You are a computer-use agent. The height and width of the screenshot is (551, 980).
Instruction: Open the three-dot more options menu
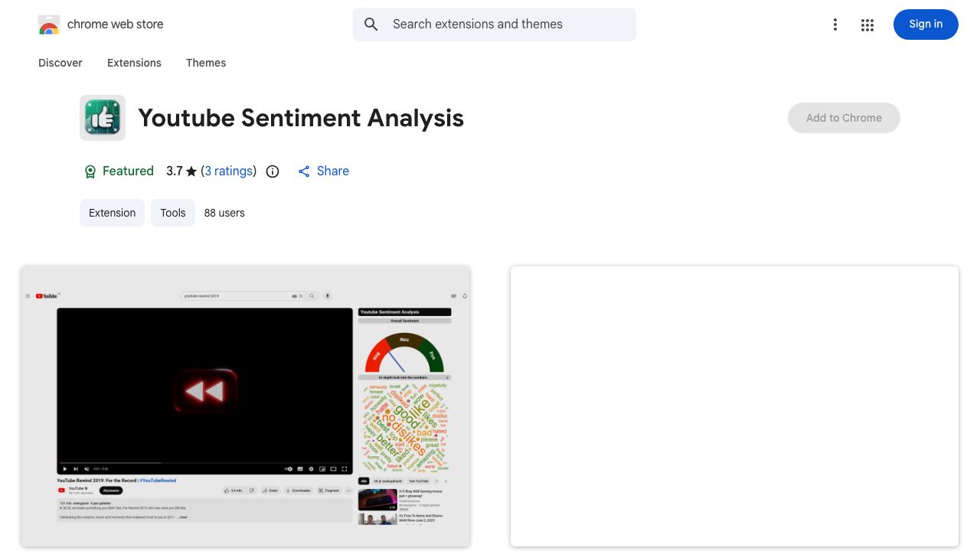coord(835,24)
